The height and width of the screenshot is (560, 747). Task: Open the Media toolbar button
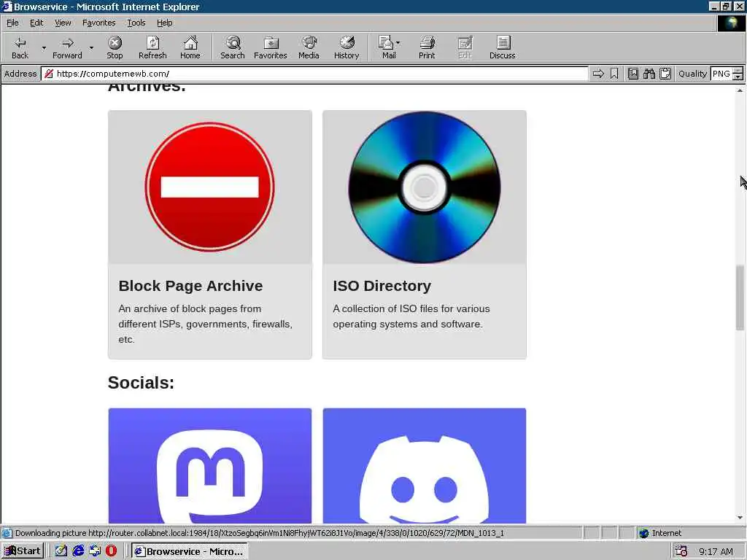309,47
